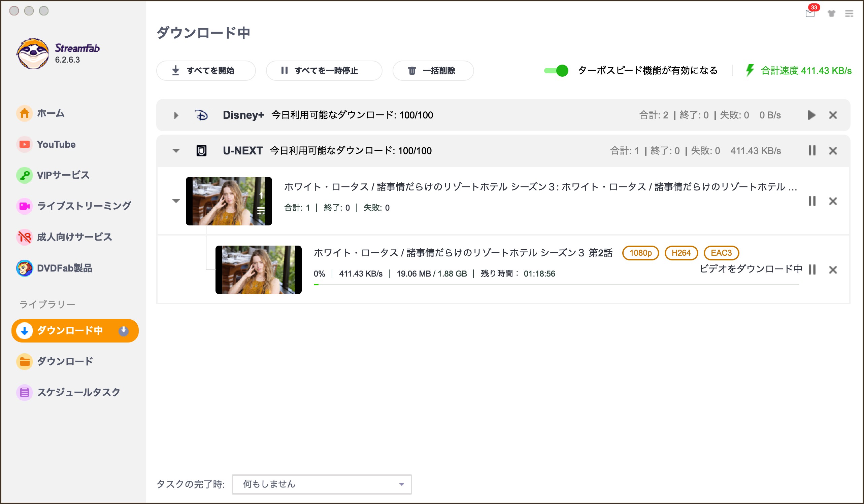Expand the Disney+ download group
Viewport: 864px width, 504px height.
176,115
